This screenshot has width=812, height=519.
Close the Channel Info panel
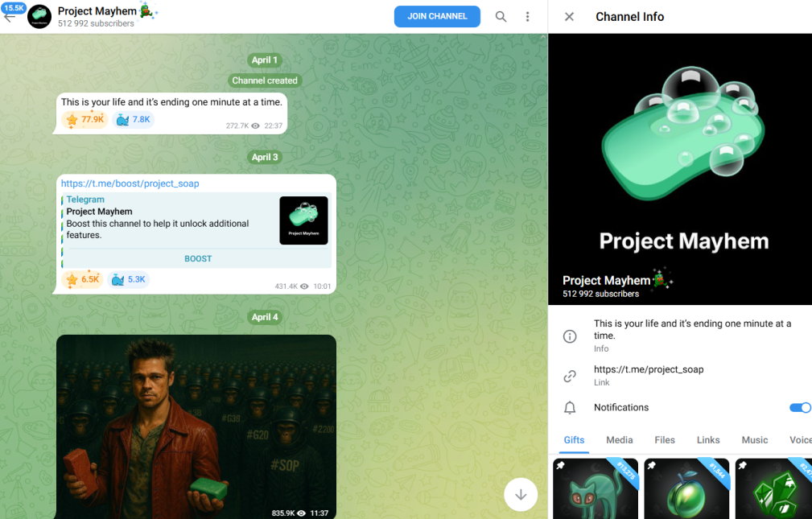click(569, 17)
